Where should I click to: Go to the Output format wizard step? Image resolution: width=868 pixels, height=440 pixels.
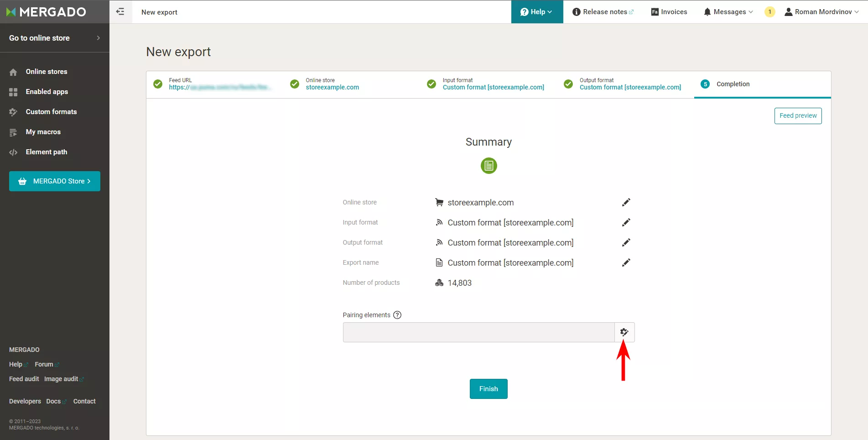623,84
